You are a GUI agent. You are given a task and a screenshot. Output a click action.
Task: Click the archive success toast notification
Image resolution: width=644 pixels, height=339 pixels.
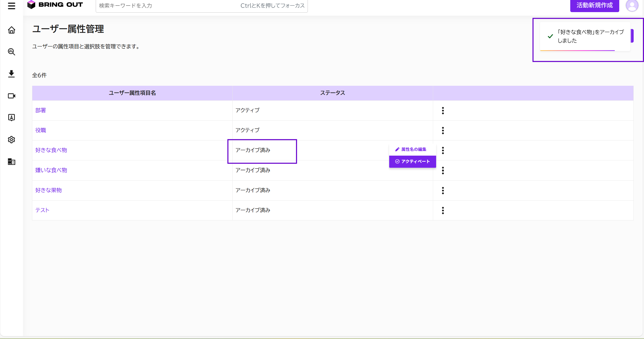(x=585, y=36)
